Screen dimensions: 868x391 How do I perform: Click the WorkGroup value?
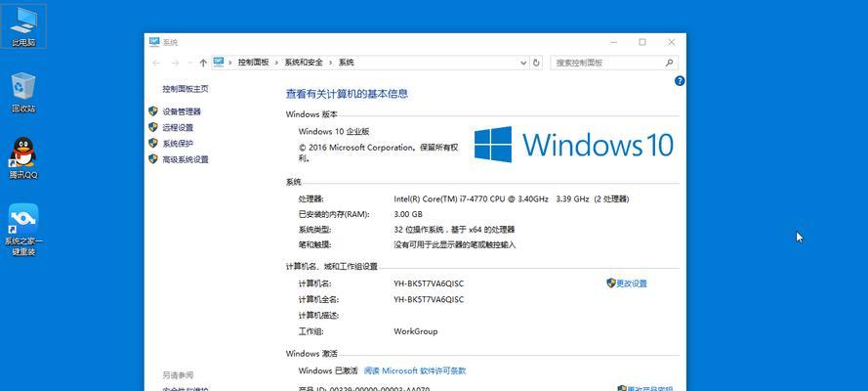click(x=415, y=331)
